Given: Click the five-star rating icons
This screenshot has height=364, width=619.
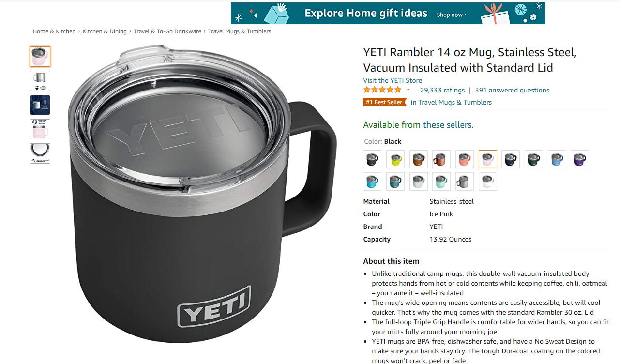Looking at the screenshot, I should tap(382, 90).
